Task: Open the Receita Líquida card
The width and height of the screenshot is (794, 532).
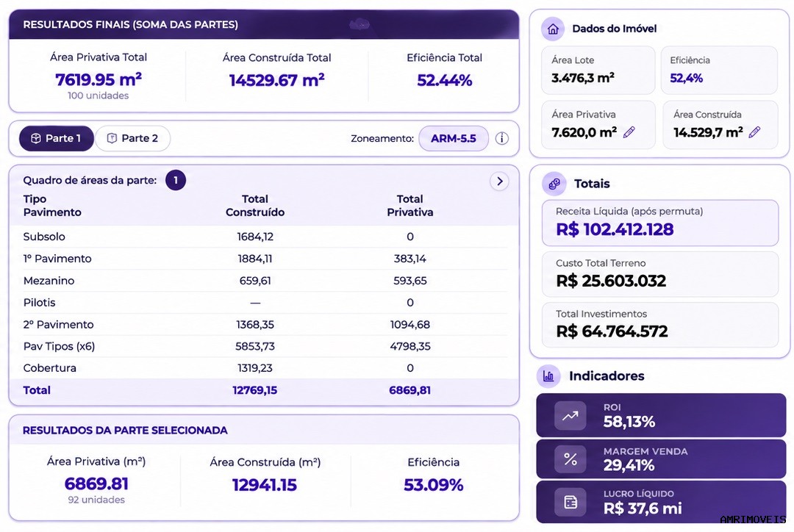Action: pyautogui.click(x=659, y=223)
